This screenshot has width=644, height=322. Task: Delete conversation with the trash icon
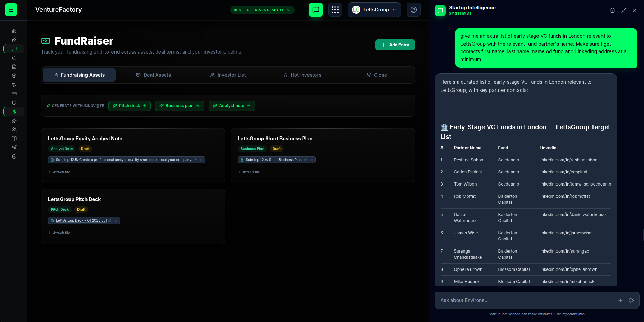613,10
